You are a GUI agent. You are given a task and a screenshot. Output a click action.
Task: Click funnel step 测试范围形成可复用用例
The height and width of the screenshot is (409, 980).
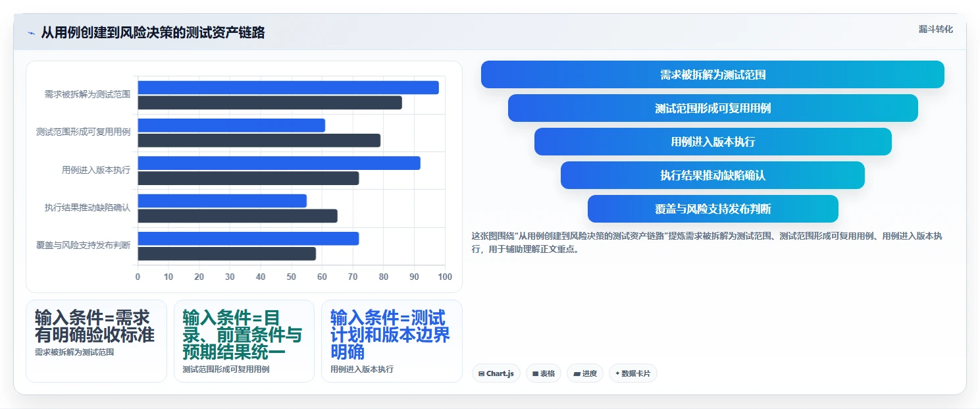coord(713,108)
